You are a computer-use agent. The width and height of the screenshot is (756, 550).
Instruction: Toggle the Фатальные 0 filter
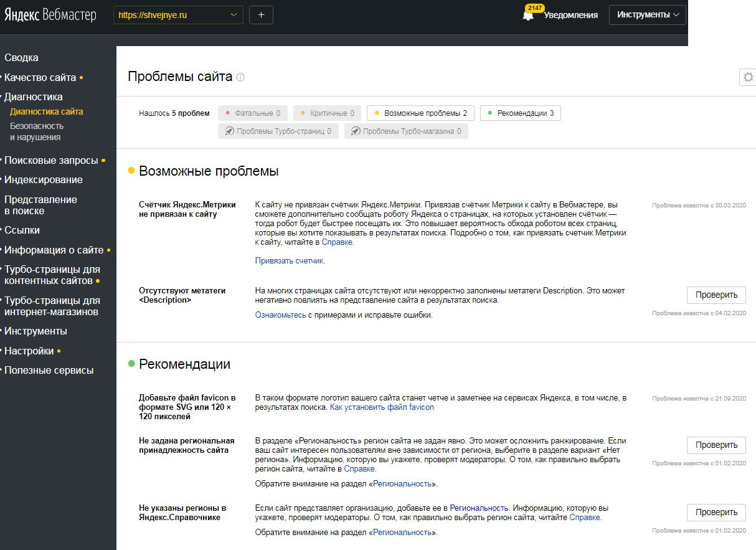(x=253, y=113)
